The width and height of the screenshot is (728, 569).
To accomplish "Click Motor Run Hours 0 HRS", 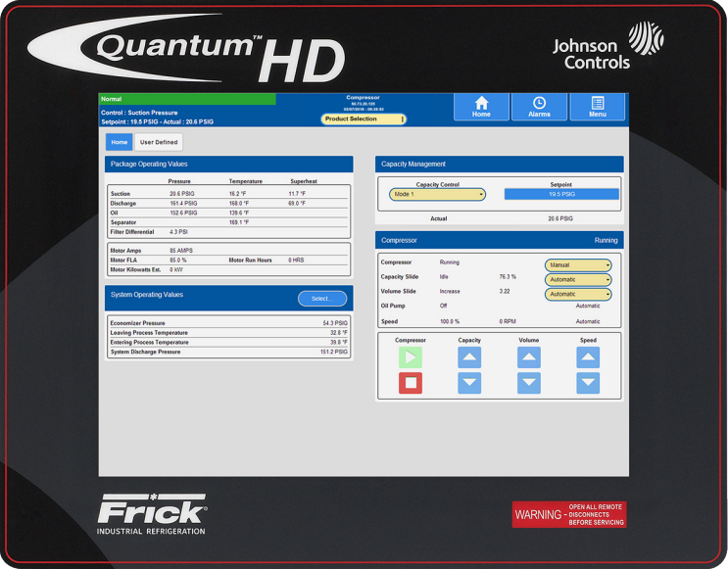I will tap(296, 261).
